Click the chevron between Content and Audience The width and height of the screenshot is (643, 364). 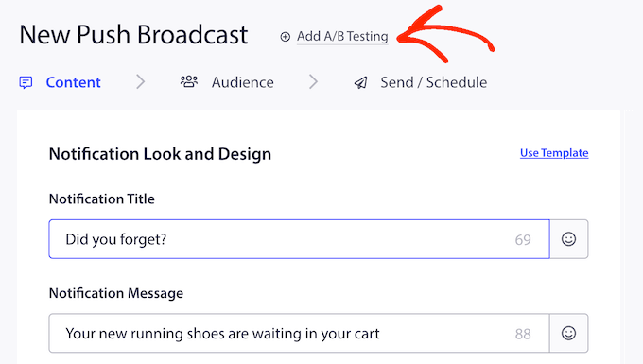[x=141, y=82]
